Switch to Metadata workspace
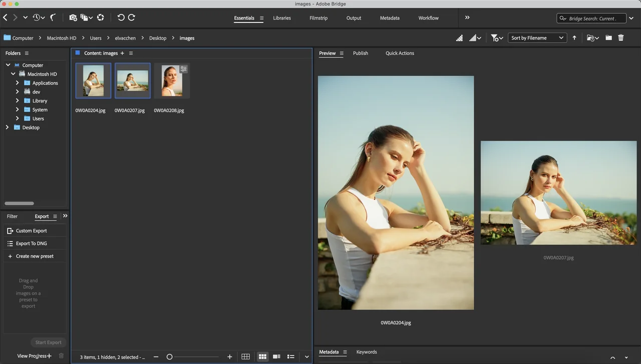The height and width of the screenshot is (364, 641). [x=390, y=18]
